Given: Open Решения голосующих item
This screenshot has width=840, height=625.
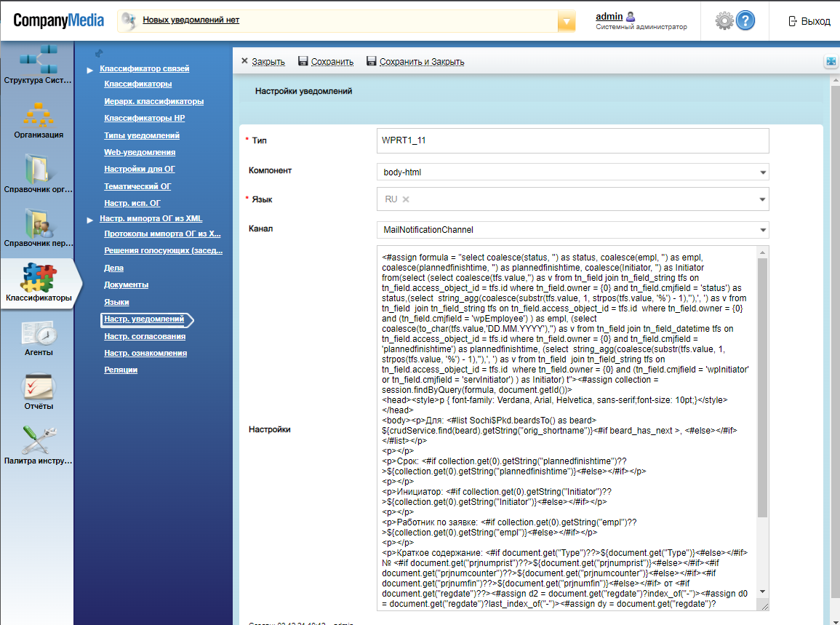Looking at the screenshot, I should coord(163,250).
